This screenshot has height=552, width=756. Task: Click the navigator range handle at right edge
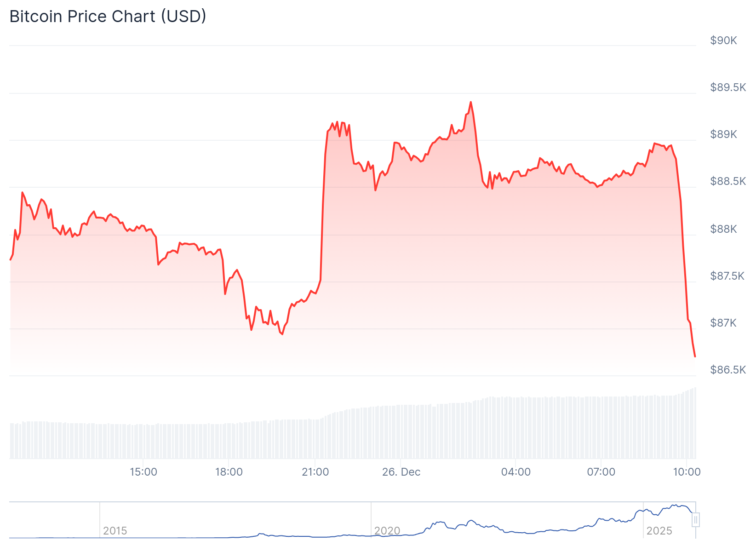(696, 520)
